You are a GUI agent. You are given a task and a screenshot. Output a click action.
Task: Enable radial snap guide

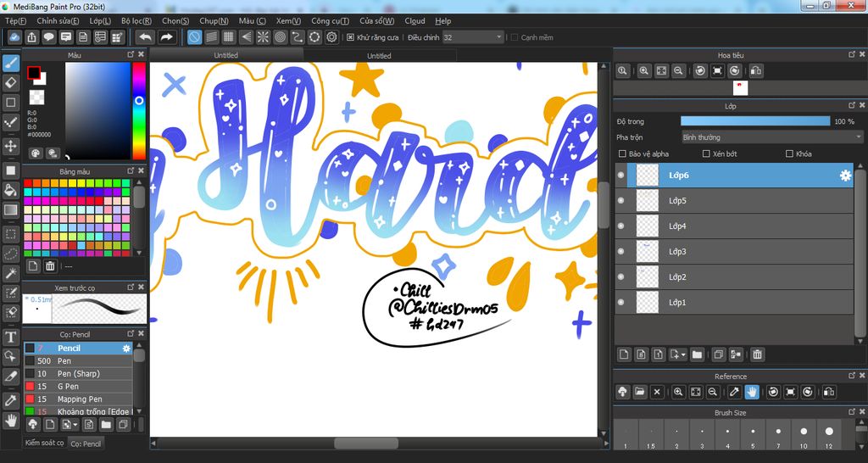[x=264, y=37]
